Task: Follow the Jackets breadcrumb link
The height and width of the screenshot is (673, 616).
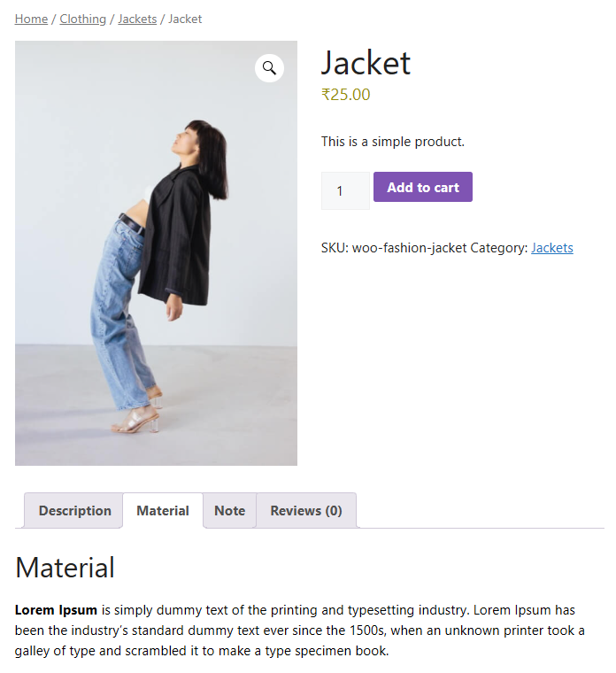Action: 137,19
